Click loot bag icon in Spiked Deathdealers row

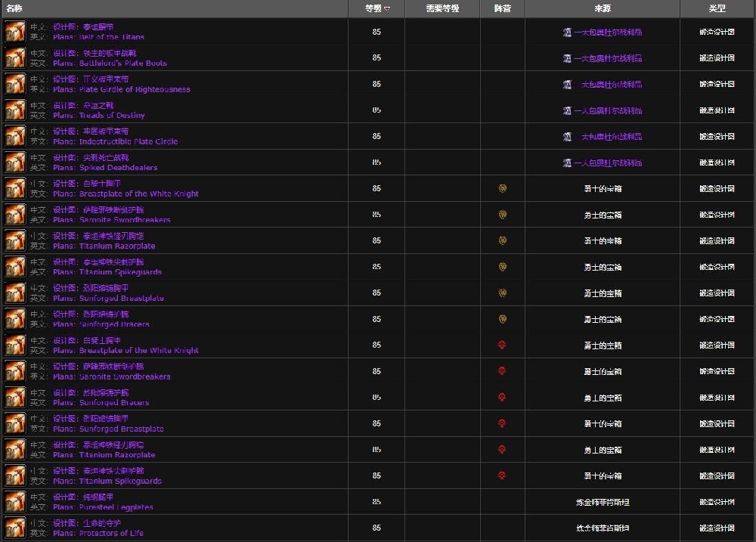[x=567, y=163]
